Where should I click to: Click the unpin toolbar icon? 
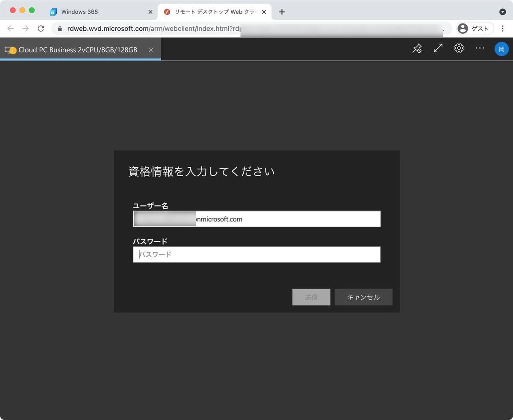tap(417, 49)
